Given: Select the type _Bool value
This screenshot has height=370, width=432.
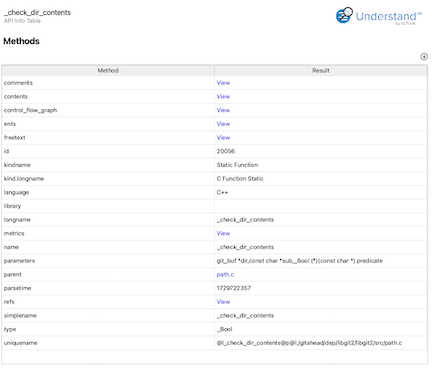Looking at the screenshot, I should [x=224, y=329].
